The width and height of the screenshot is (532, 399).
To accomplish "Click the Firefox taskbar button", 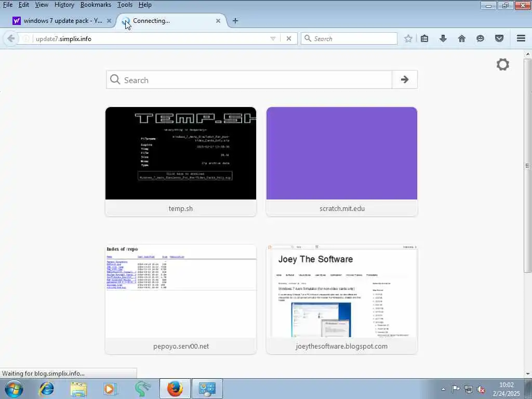I will coord(175,389).
